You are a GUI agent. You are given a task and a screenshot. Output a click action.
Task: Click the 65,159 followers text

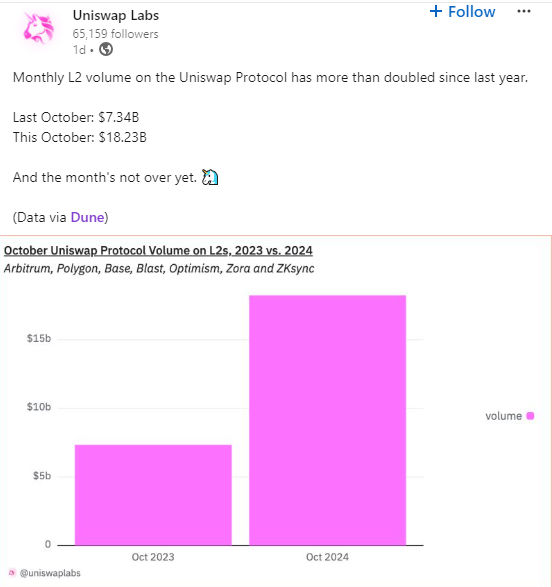coord(115,34)
